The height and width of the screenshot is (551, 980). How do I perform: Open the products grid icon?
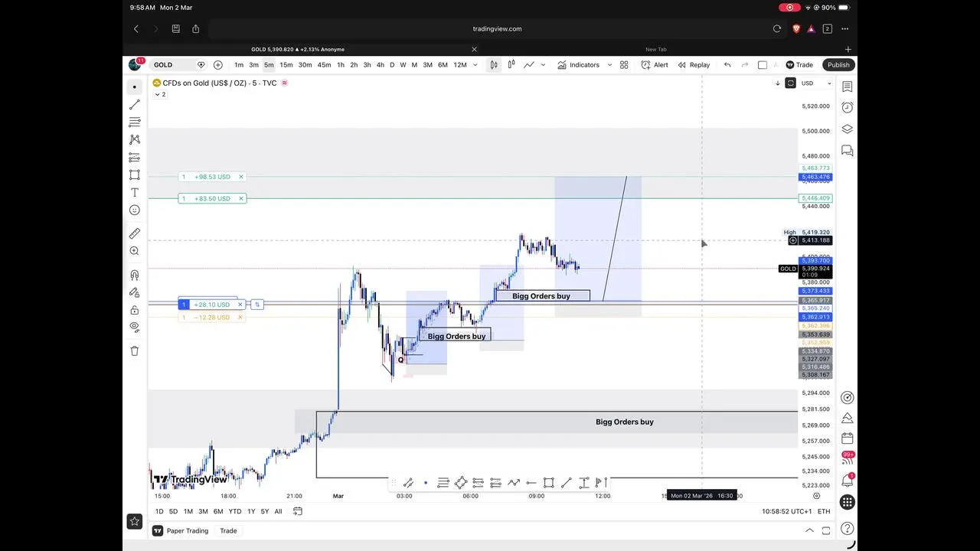[847, 503]
